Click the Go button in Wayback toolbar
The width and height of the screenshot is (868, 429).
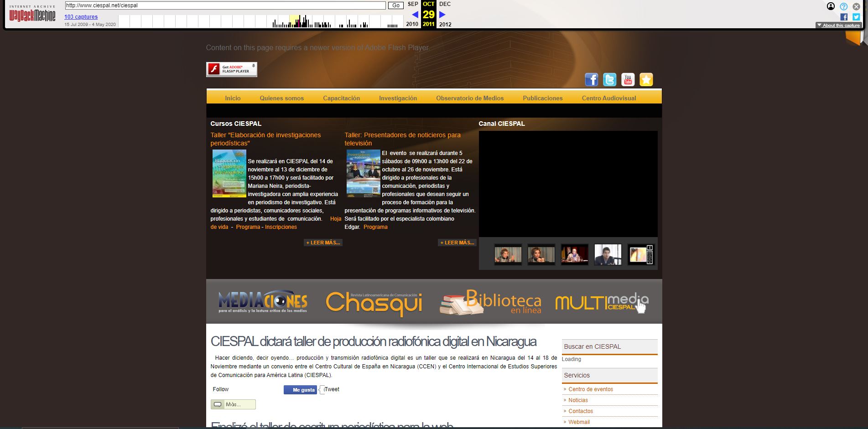(x=395, y=5)
